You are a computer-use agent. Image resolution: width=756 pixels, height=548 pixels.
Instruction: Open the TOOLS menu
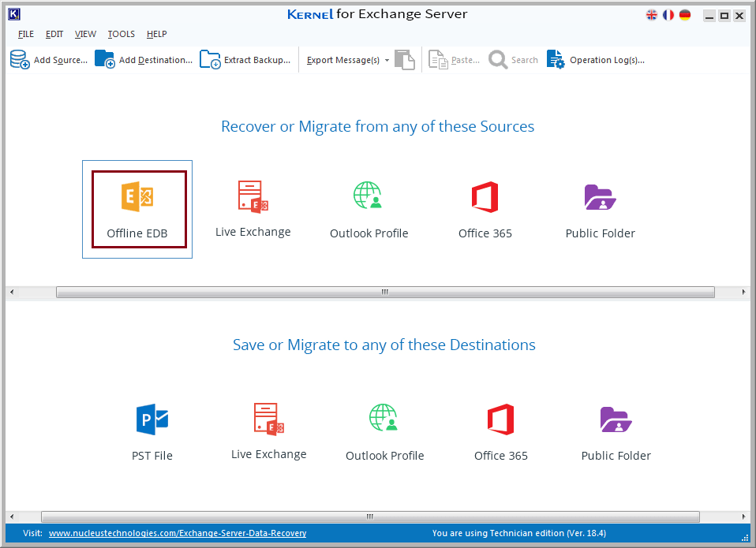121,34
